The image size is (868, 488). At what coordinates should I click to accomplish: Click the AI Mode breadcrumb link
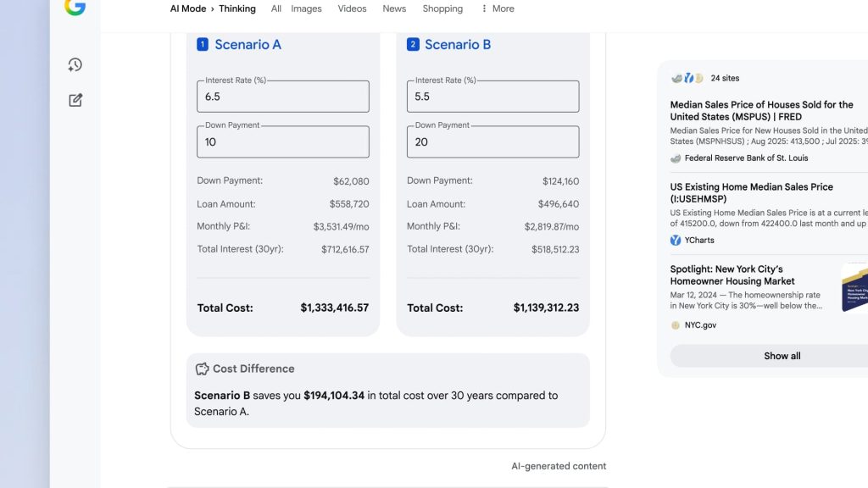click(x=187, y=8)
